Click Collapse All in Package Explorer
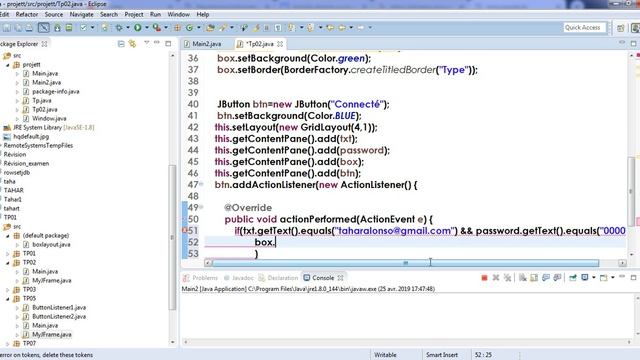The height and width of the screenshot is (360, 640). click(121, 44)
